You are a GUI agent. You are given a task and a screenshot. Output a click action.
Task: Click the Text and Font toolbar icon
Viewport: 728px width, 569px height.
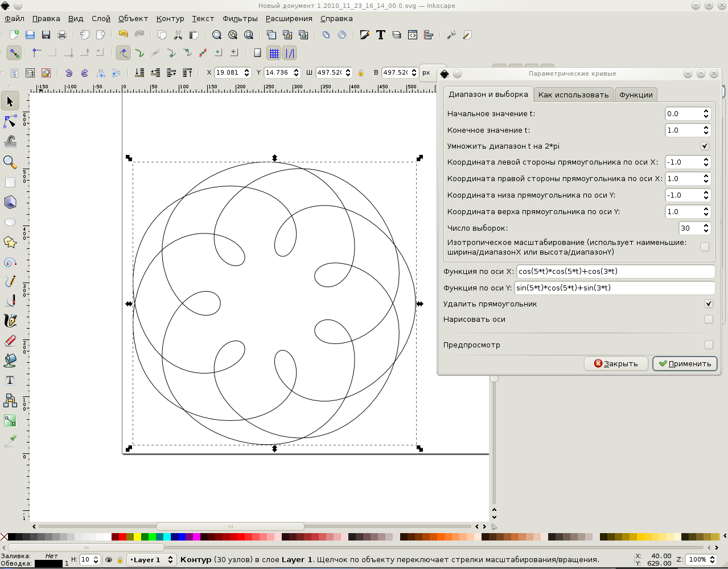381,35
